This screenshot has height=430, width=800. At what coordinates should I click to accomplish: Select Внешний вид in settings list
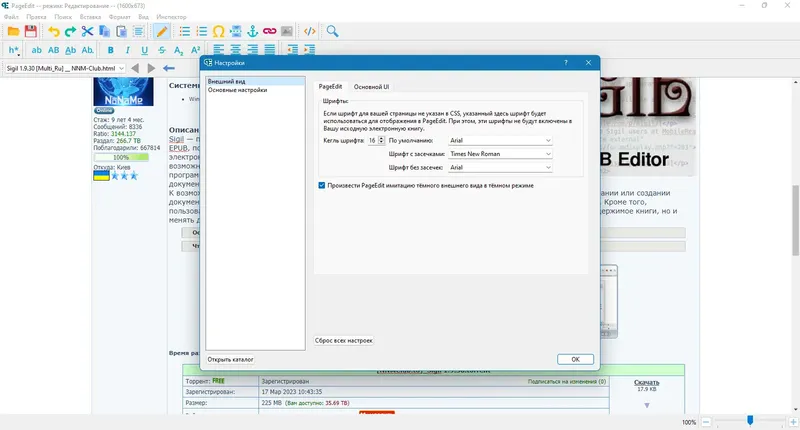point(255,82)
